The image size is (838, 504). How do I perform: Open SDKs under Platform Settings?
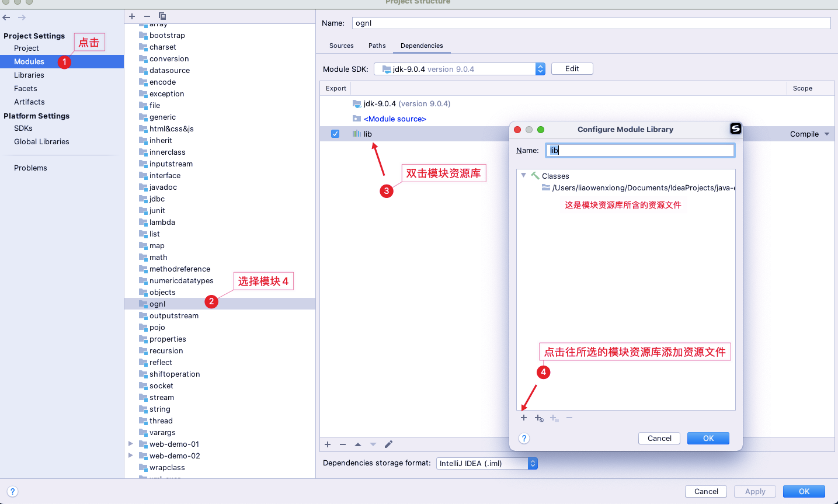tap(23, 128)
